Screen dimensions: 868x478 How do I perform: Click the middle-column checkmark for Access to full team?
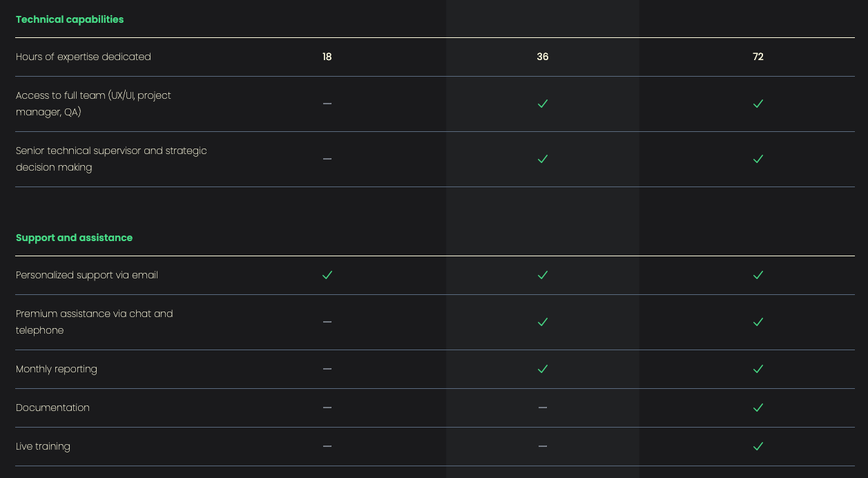pos(543,104)
